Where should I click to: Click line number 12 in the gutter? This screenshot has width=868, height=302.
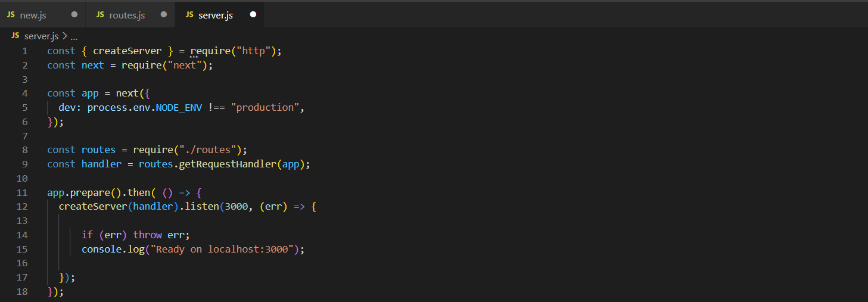click(x=23, y=207)
